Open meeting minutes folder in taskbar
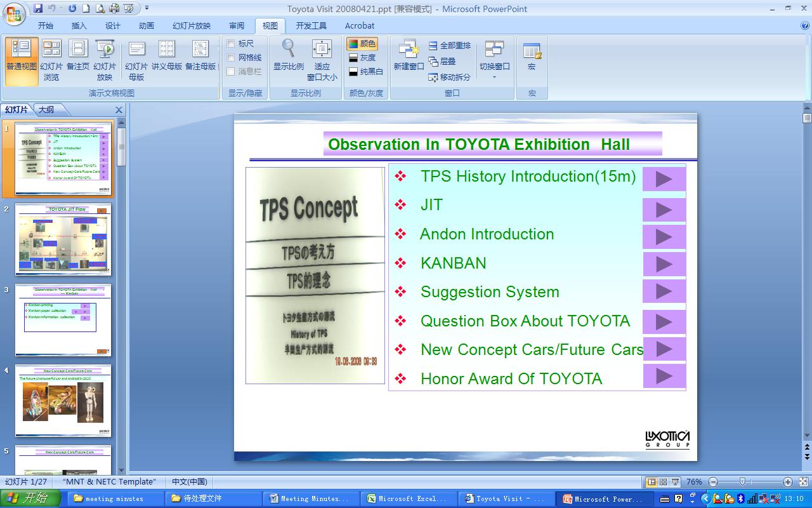This screenshot has height=508, width=812. click(115, 498)
